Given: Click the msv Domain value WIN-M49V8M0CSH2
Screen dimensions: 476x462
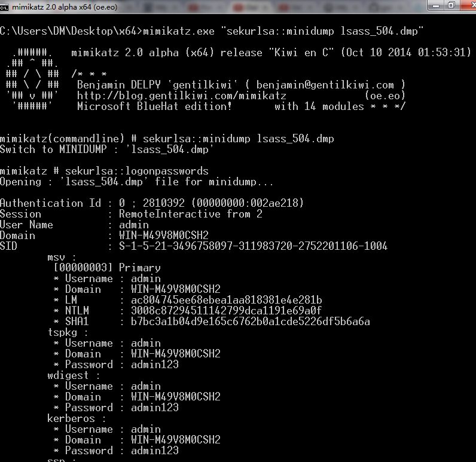Looking at the screenshot, I should (x=176, y=289).
